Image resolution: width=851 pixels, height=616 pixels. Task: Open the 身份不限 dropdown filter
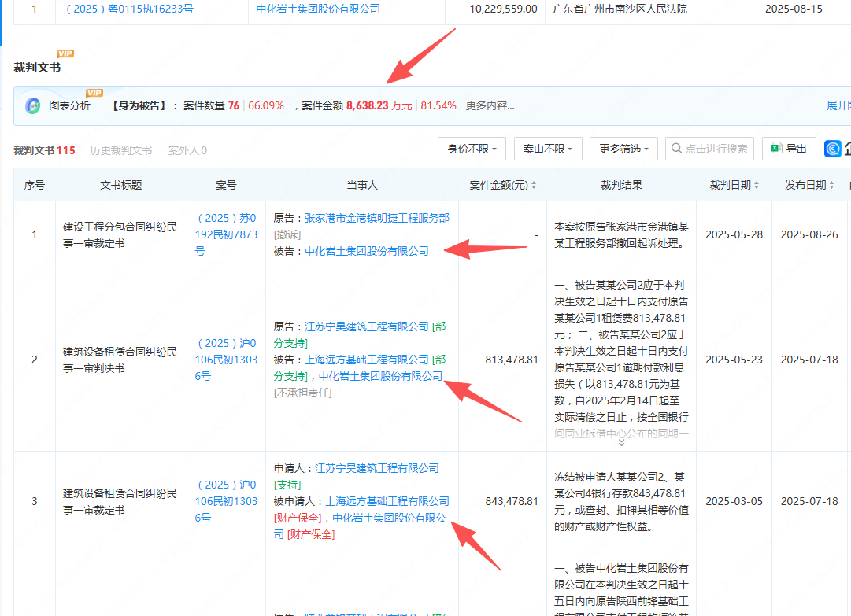(472, 149)
